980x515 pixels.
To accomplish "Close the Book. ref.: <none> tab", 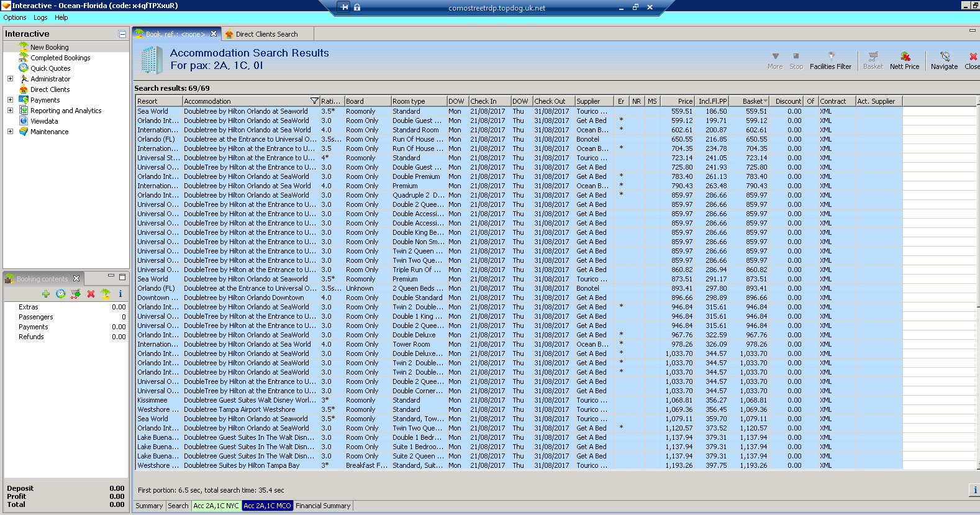I will tap(214, 34).
